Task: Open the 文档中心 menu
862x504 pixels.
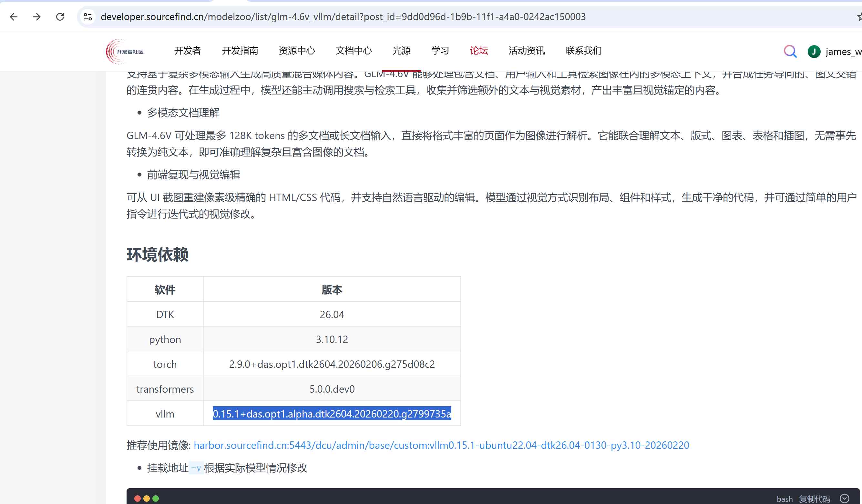Action: (x=353, y=51)
